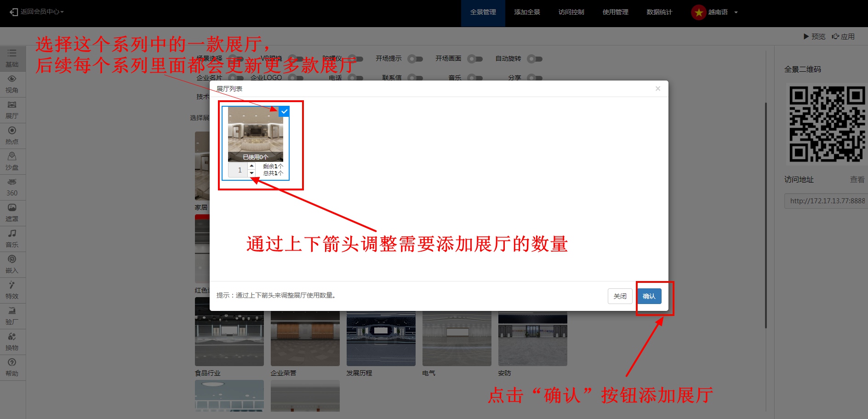Open the 数据统计 tab
The image size is (868, 419).
(x=659, y=12)
